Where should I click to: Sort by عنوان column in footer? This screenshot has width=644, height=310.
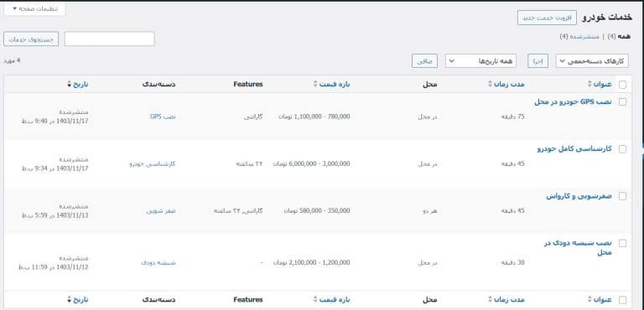[x=600, y=300]
